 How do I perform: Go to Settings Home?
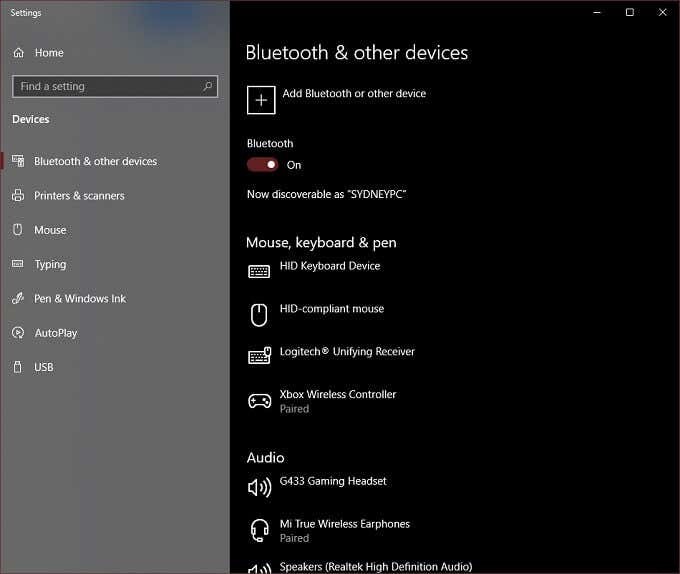[x=115, y=53]
